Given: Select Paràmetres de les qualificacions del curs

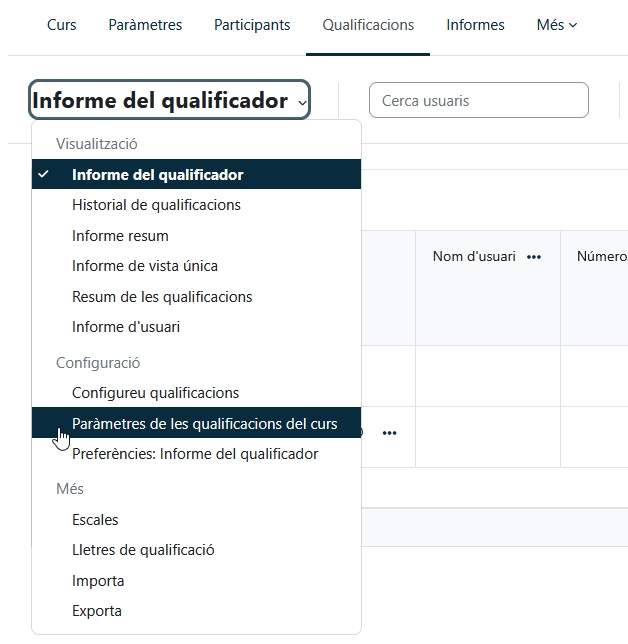Looking at the screenshot, I should (196, 423).
